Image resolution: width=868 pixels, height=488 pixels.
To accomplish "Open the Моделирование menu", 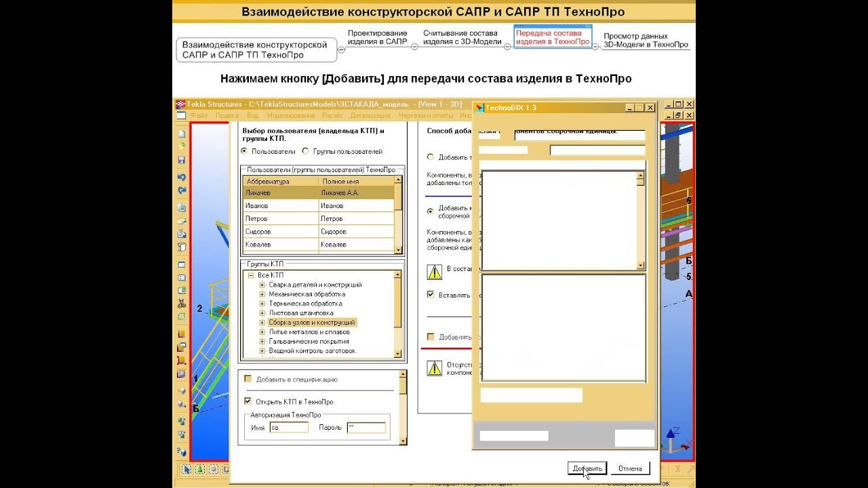I will point(291,116).
